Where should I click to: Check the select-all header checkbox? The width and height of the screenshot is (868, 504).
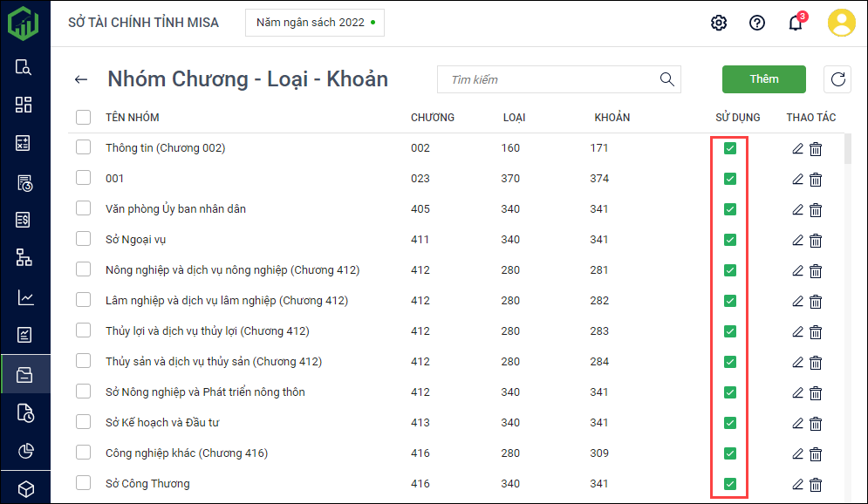coord(83,117)
